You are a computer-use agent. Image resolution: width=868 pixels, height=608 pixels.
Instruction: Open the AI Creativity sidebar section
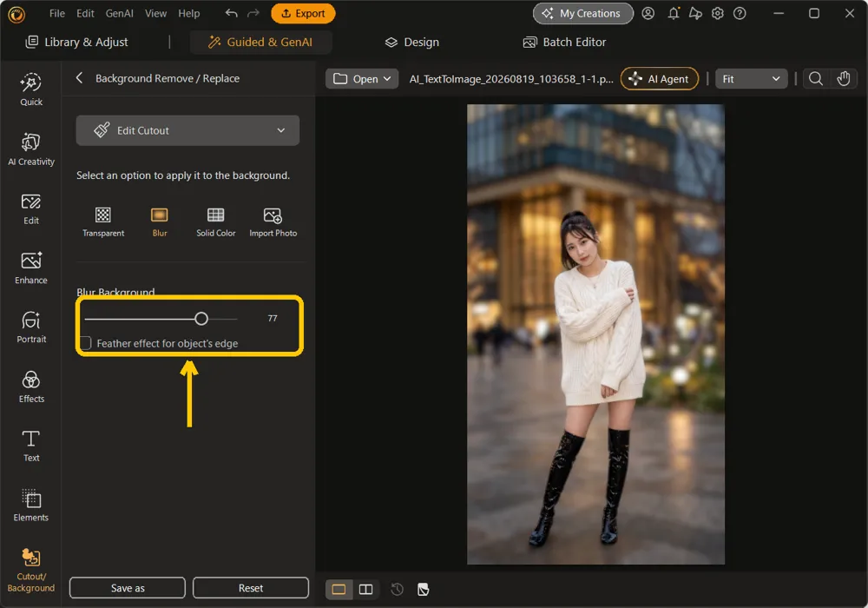31,149
